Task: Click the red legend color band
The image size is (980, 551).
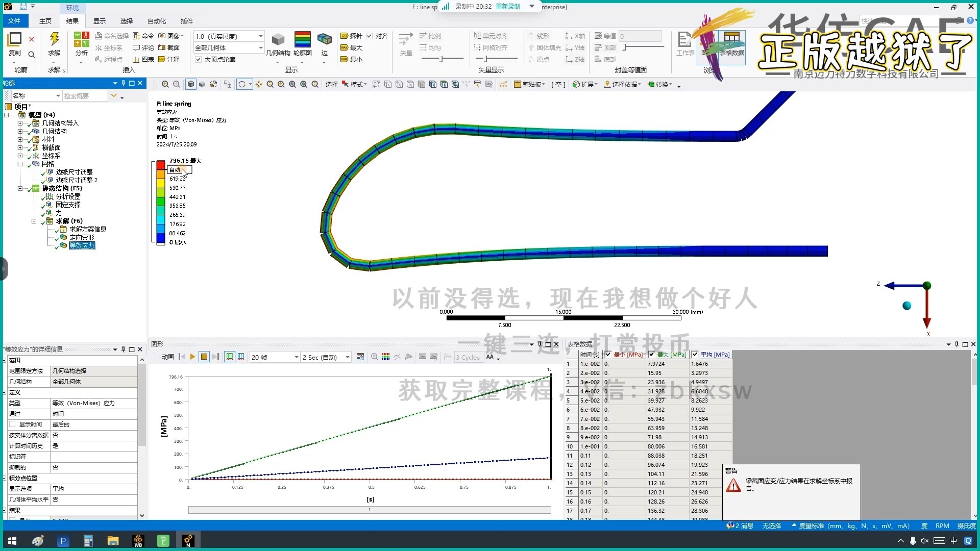Action: [x=161, y=165]
